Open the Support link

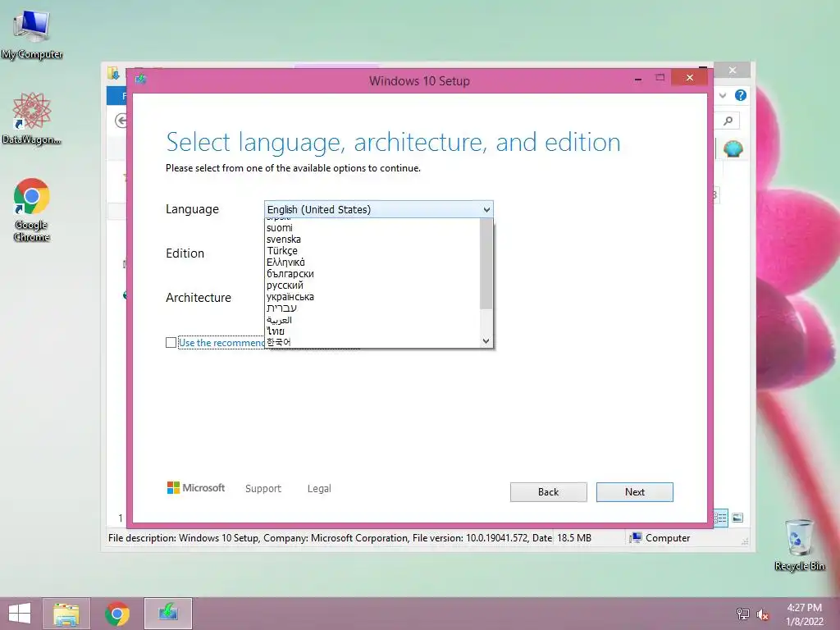click(263, 489)
